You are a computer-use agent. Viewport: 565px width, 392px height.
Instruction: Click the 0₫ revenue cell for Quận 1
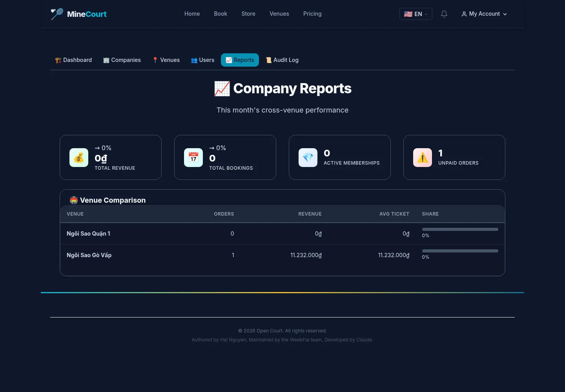(x=318, y=234)
